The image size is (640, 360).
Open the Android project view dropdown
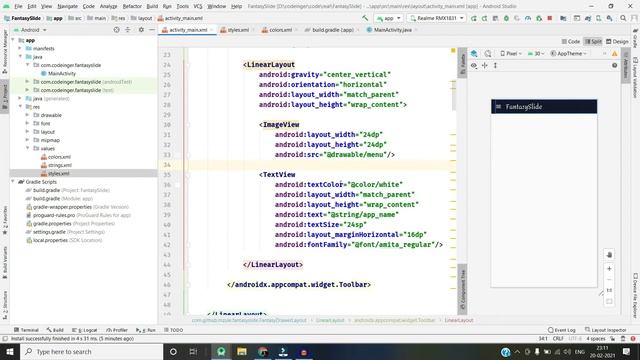coord(30,30)
